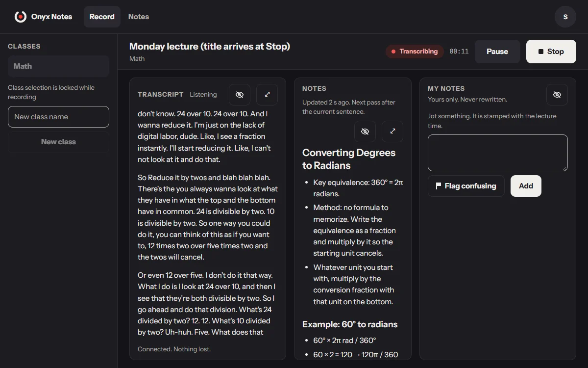Click 'Connected. Nothing lost.' status text
This screenshot has width=588, height=368.
point(174,349)
